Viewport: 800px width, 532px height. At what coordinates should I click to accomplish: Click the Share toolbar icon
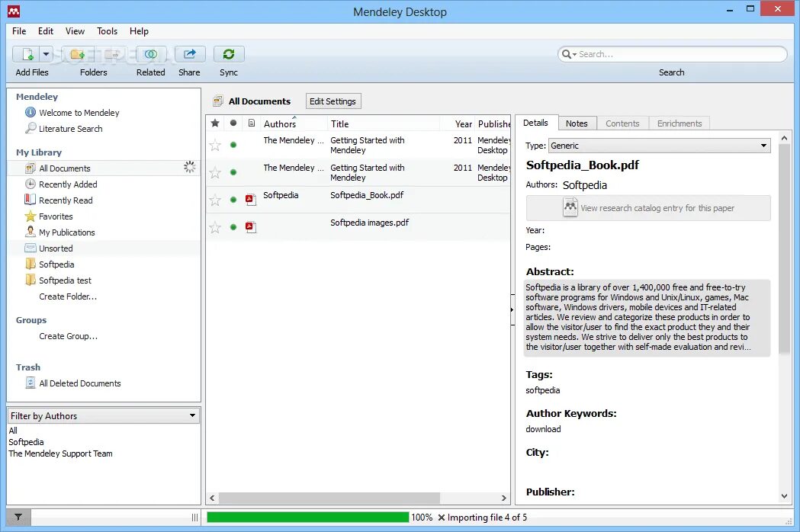pyautogui.click(x=190, y=54)
